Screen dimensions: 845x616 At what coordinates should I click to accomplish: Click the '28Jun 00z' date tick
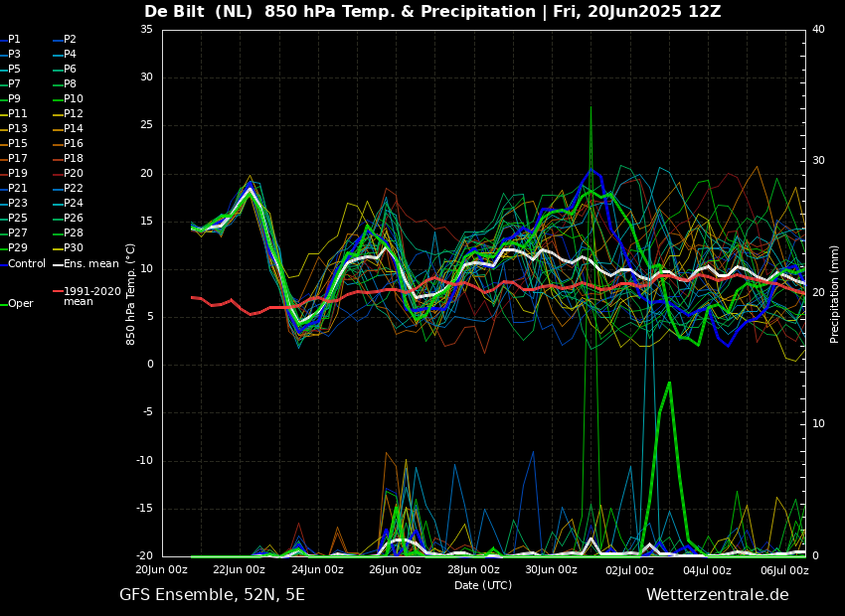[473, 570]
